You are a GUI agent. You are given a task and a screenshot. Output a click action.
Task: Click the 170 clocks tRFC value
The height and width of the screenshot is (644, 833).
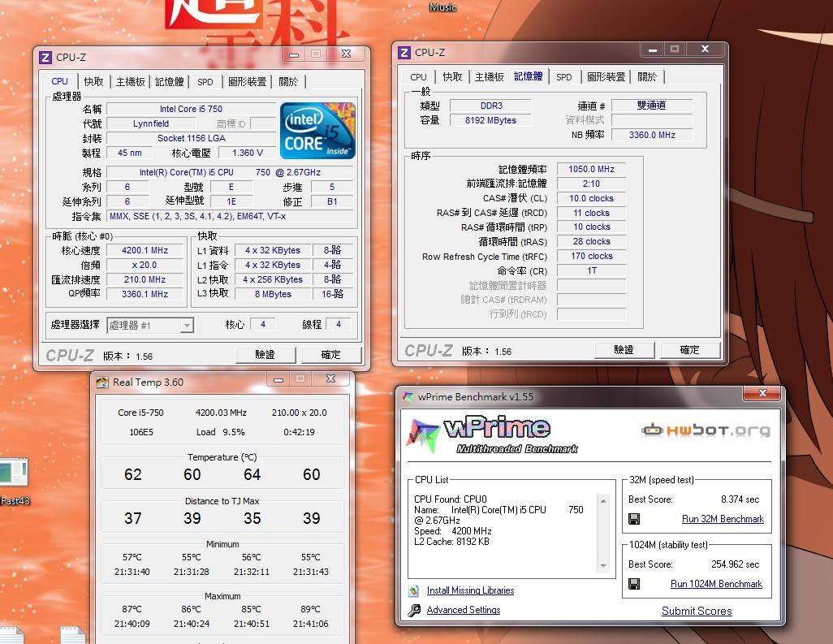pyautogui.click(x=591, y=256)
